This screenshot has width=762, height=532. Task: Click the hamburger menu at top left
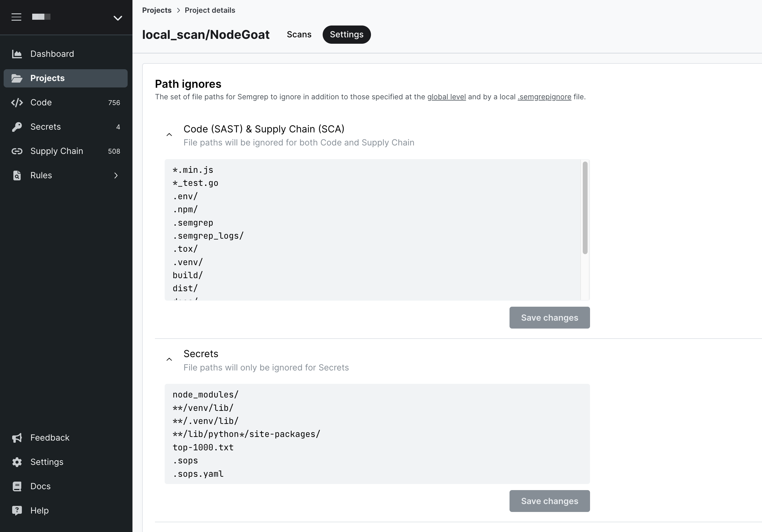[16, 17]
